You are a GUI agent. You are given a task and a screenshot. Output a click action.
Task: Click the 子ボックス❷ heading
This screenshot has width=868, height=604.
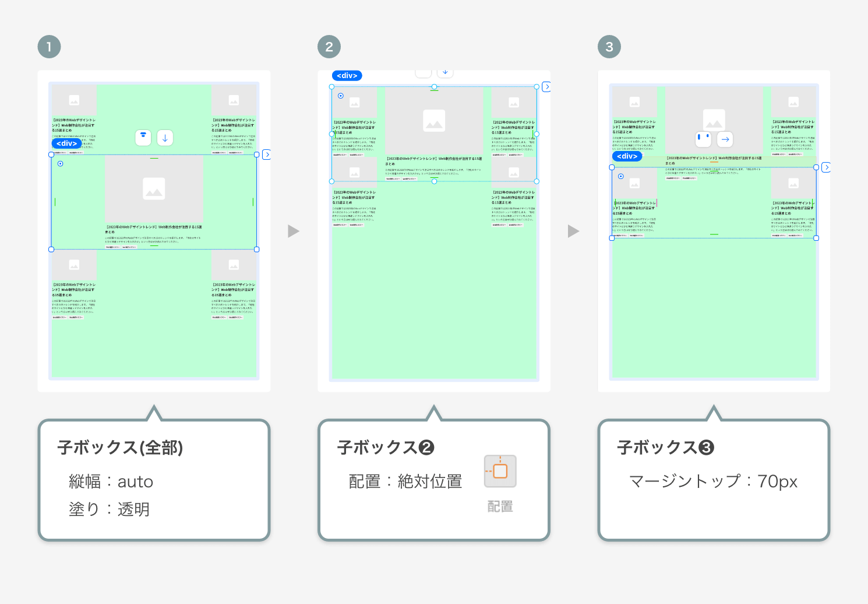tap(386, 448)
